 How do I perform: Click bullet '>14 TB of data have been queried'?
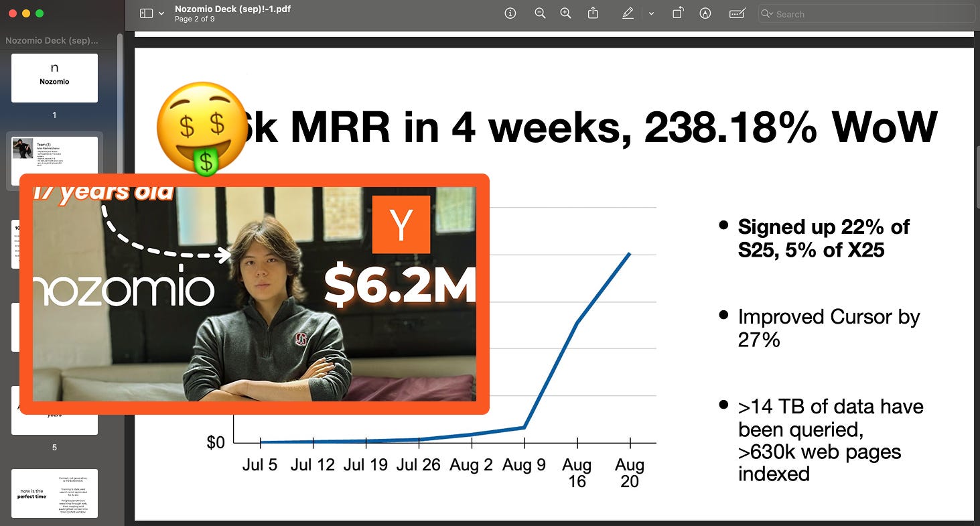click(831, 417)
